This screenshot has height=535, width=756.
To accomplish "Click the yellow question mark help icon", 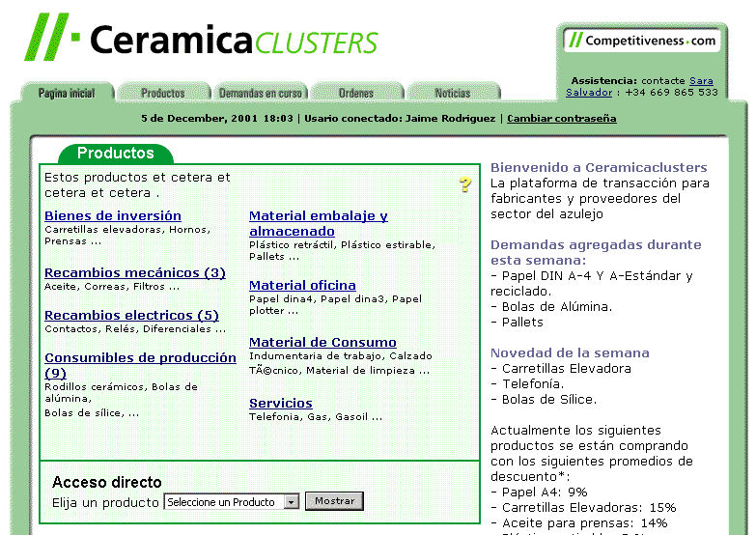I will pos(465,184).
